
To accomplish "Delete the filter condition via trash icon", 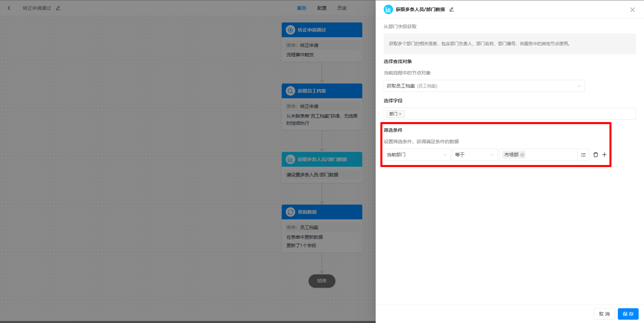I will [x=595, y=155].
